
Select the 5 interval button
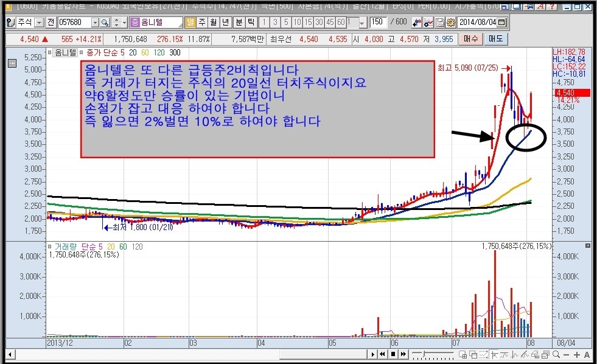(x=286, y=23)
